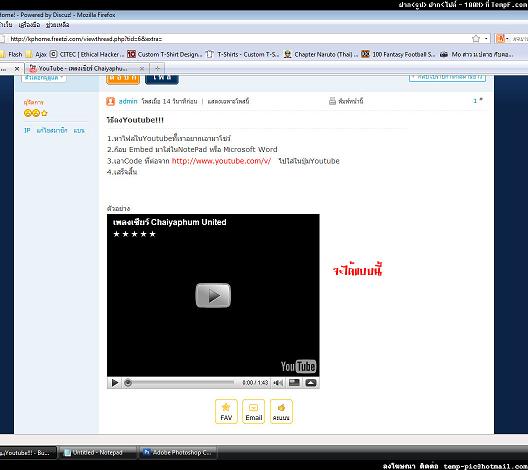Click the player's menu arrow icon at far right

(x=310, y=383)
